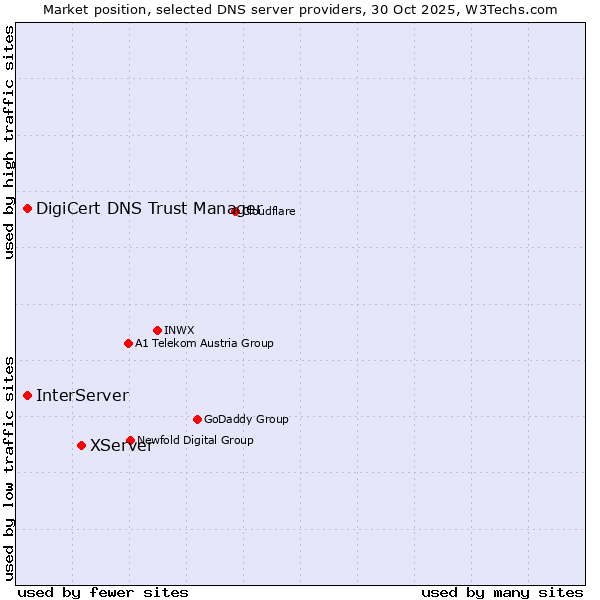Click the A1 Telekom Austria Group label
Screen dimensions: 600x600
[204, 343]
